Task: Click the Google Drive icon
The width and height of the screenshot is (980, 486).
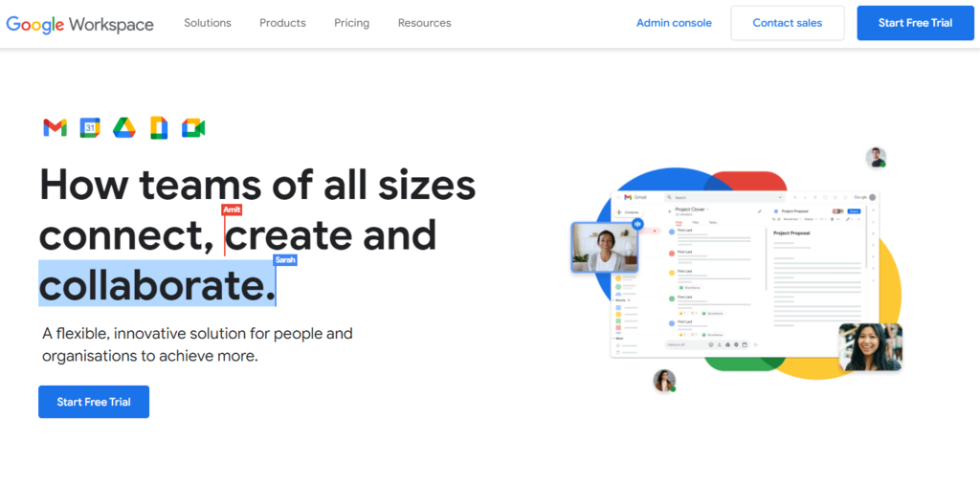Action: [x=123, y=128]
